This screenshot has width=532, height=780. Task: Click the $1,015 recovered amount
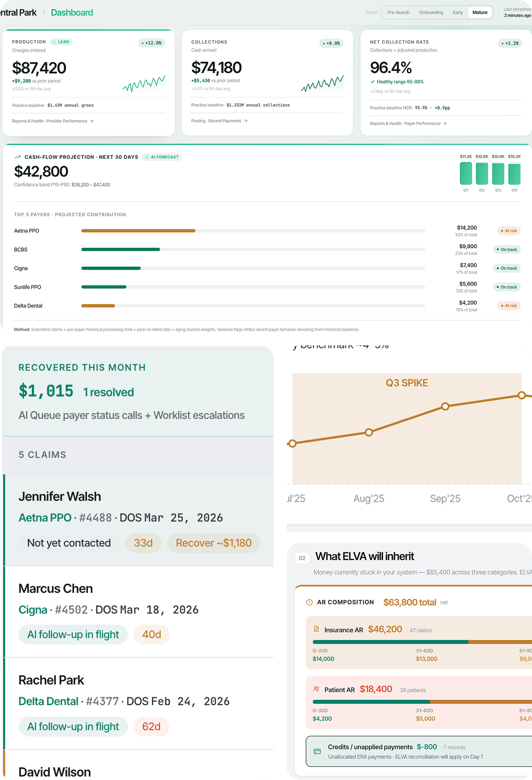tap(46, 391)
